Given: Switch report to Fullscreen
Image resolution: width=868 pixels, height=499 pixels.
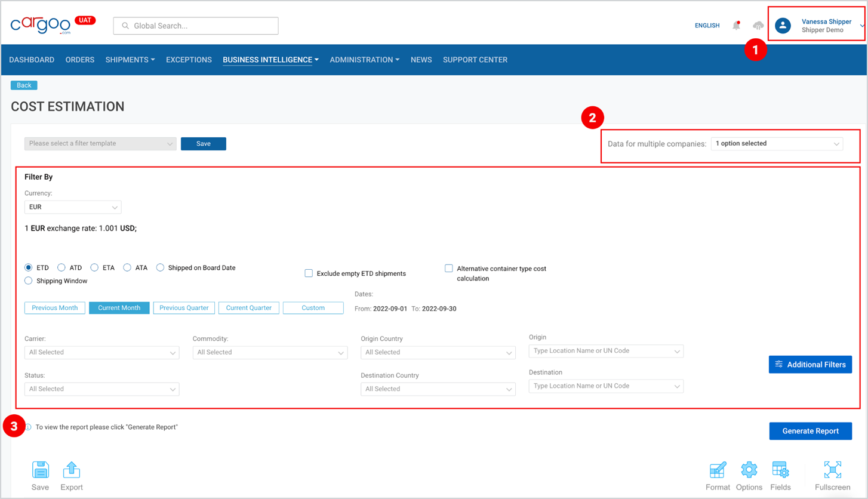Looking at the screenshot, I should [x=832, y=470].
